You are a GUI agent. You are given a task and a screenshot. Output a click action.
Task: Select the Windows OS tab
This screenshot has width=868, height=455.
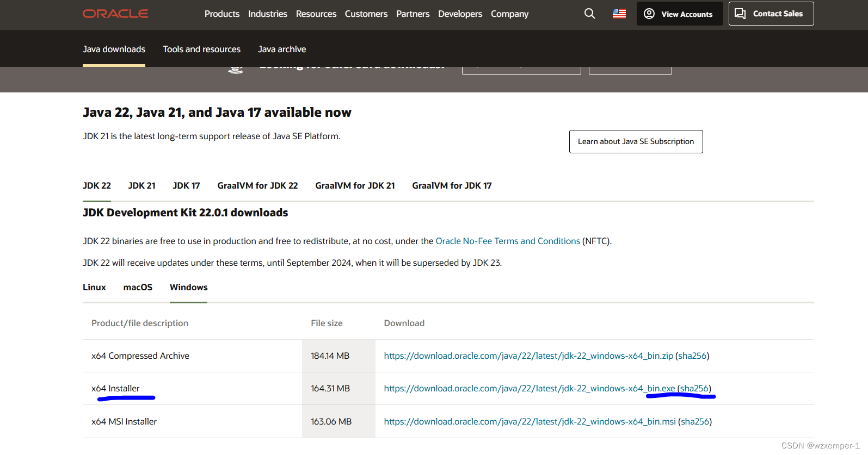pyautogui.click(x=188, y=287)
